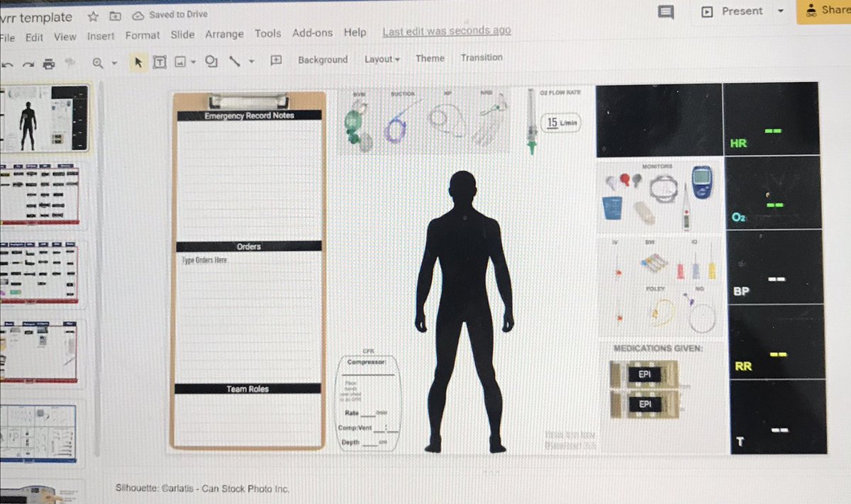
Task: Click the Theme button
Action: pyautogui.click(x=430, y=59)
